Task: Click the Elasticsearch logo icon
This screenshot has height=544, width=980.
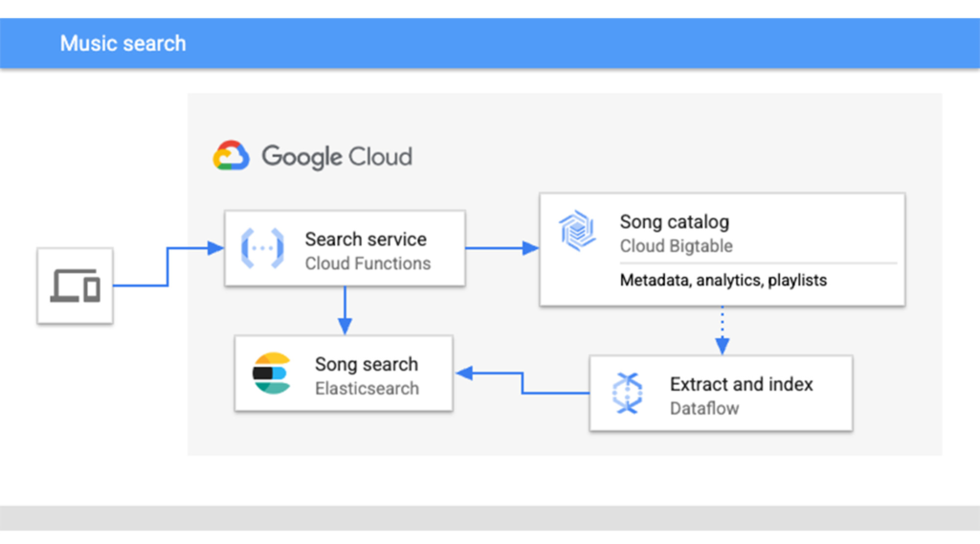Action: (272, 374)
